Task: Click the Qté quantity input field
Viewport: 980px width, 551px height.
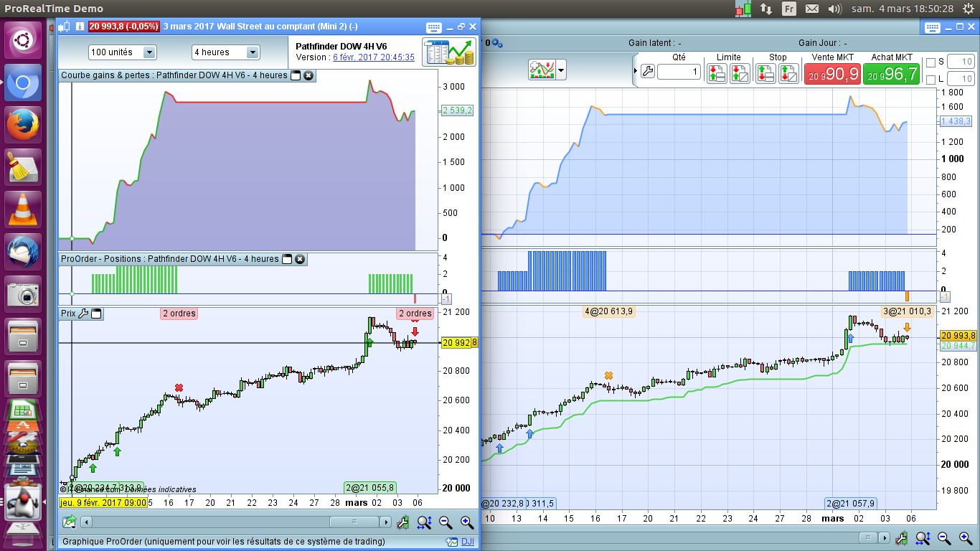Action: (x=679, y=72)
